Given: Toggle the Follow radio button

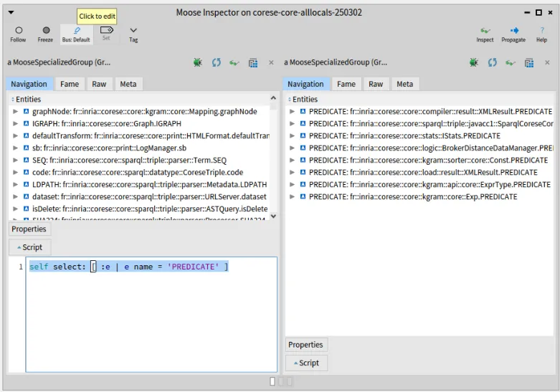Looking at the screenshot, I should [18, 33].
